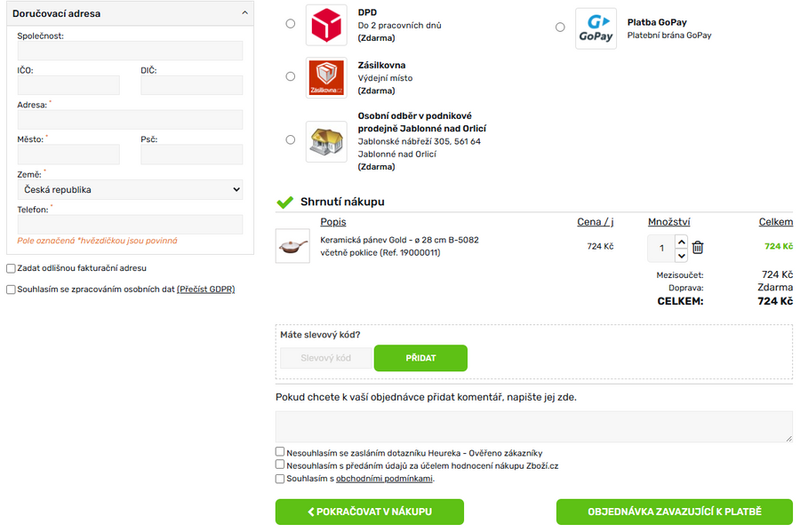Click Objednávka zavazující k platbě button
Image resolution: width=800 pixels, height=532 pixels.
(674, 512)
